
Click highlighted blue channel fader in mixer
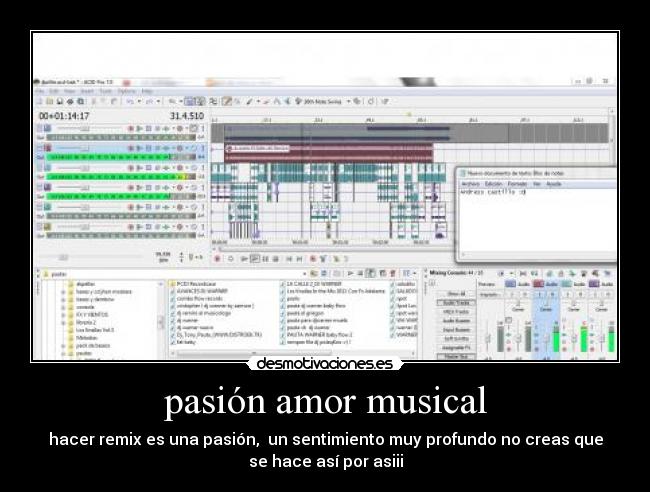(546, 339)
